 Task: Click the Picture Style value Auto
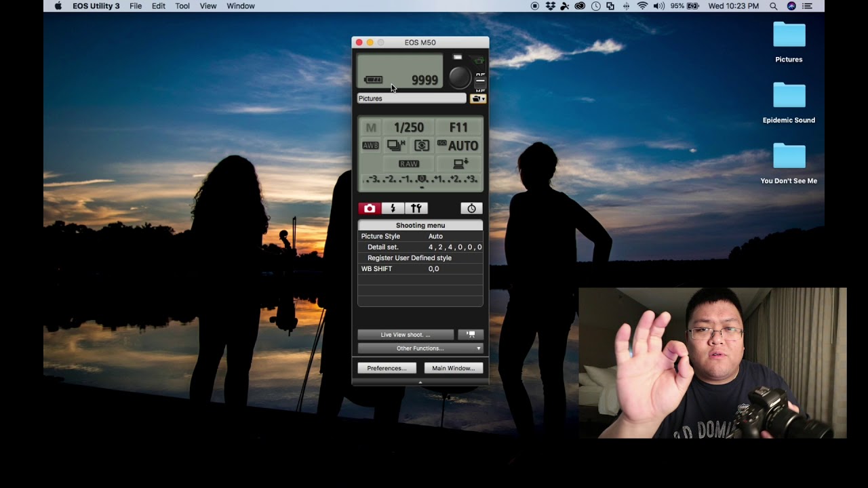pos(435,237)
